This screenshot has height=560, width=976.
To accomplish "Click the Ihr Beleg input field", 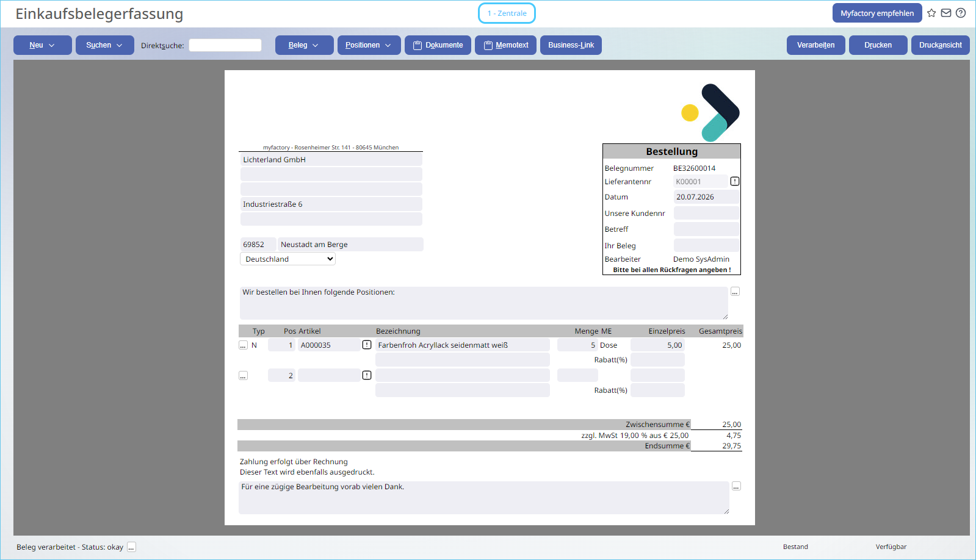I will (706, 245).
